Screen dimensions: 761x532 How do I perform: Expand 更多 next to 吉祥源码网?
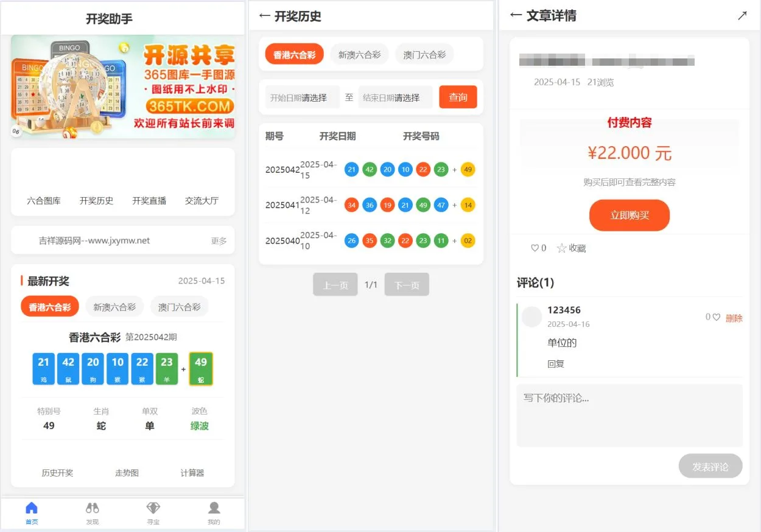coord(219,240)
